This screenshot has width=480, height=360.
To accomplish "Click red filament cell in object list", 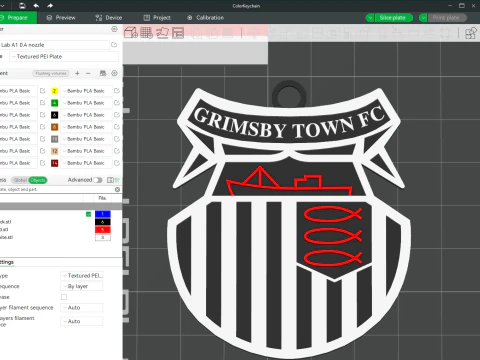I will coord(103,230).
